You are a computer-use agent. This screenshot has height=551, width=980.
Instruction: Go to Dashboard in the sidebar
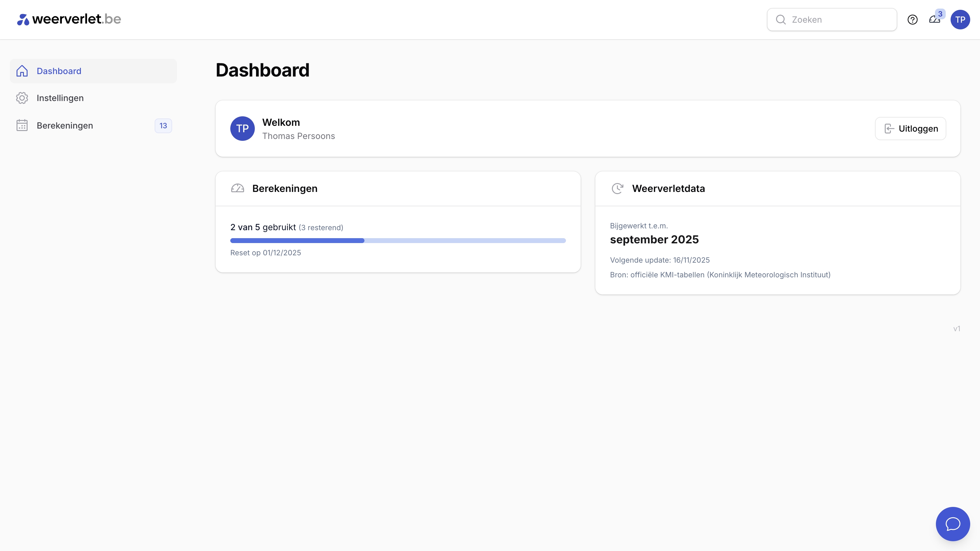[93, 71]
